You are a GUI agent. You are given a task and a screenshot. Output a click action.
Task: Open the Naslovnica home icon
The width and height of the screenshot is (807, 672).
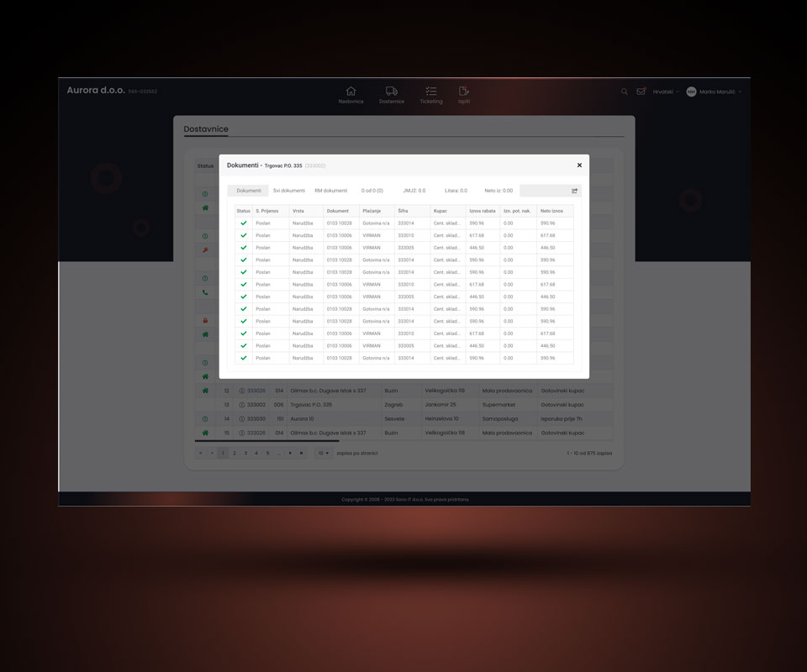coord(351,92)
